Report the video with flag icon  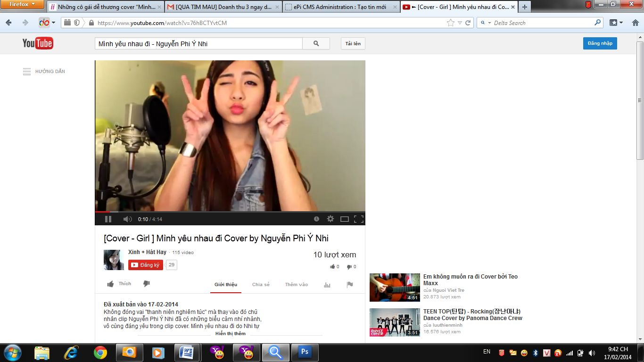(350, 285)
